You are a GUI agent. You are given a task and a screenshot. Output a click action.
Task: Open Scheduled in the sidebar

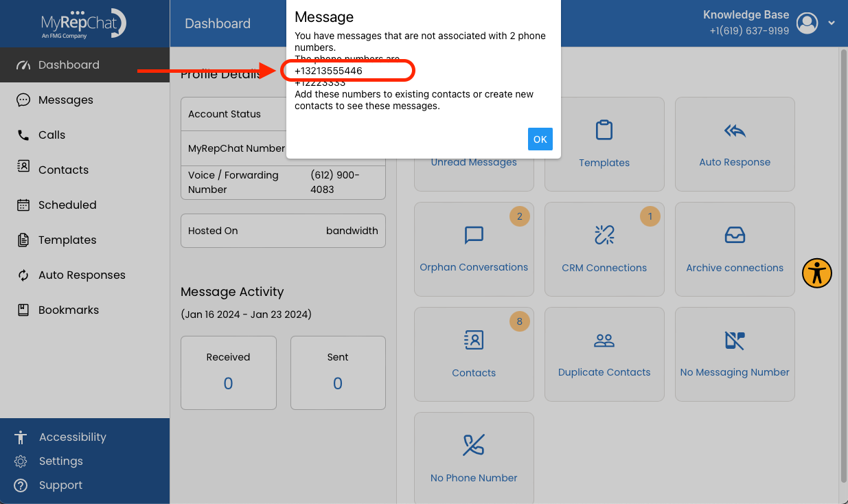(x=84, y=205)
